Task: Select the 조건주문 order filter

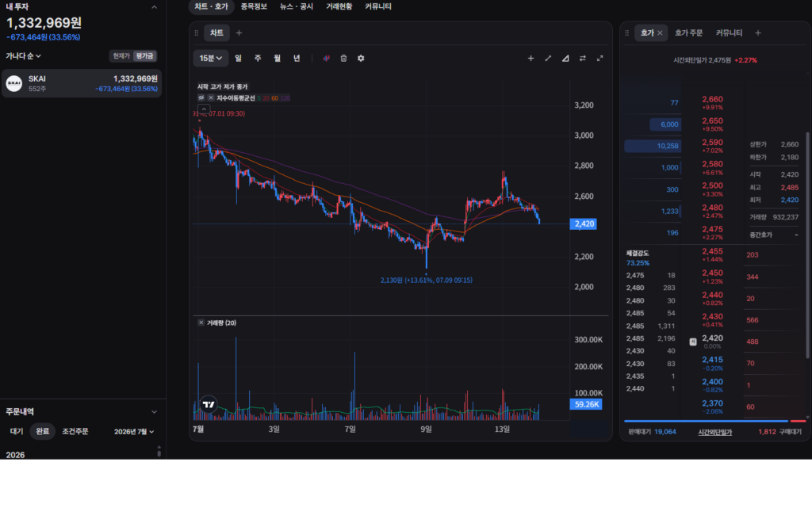Action: tap(75, 431)
